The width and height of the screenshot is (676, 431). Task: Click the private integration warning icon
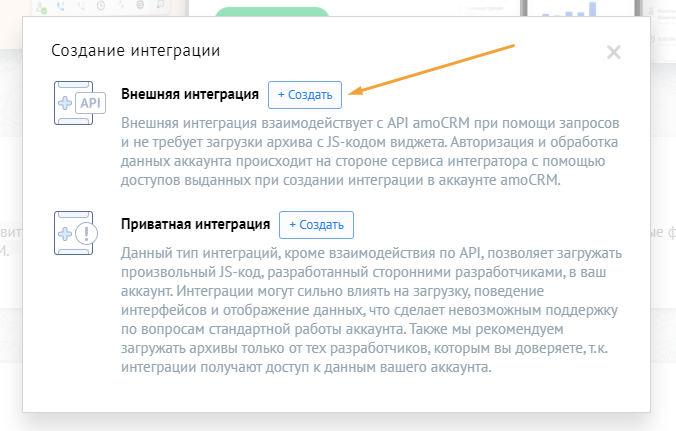76,233
